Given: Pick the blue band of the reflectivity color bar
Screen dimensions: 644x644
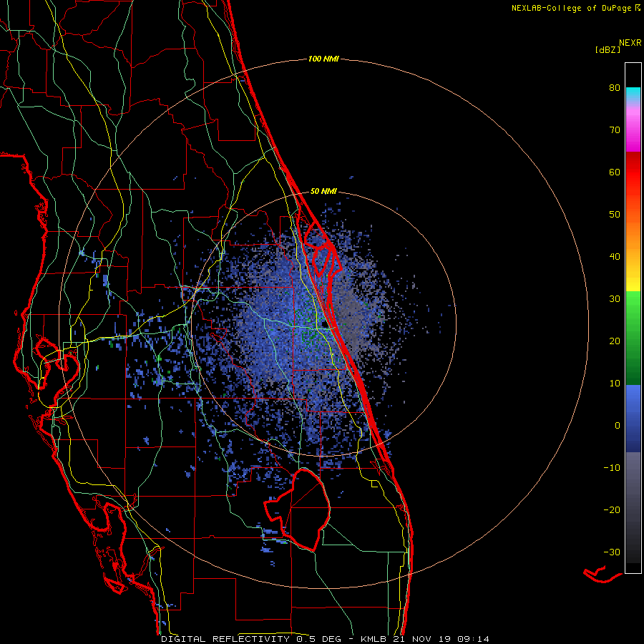Looking at the screenshot, I should [633, 419].
